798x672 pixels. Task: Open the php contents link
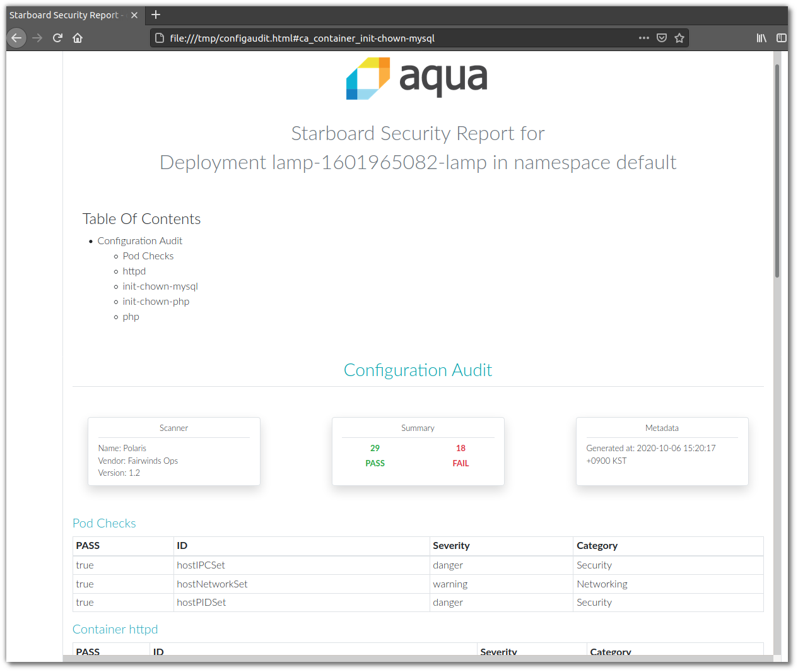pos(131,317)
